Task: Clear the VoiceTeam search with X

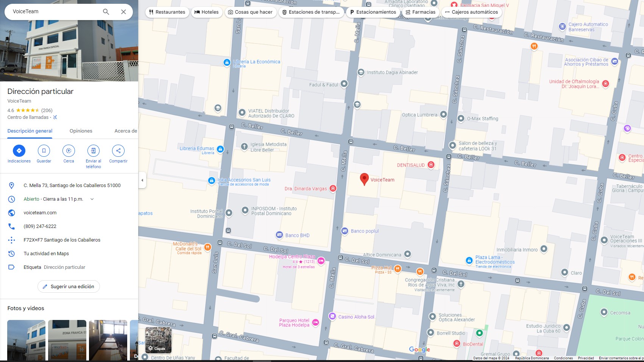Action: pyautogui.click(x=123, y=12)
